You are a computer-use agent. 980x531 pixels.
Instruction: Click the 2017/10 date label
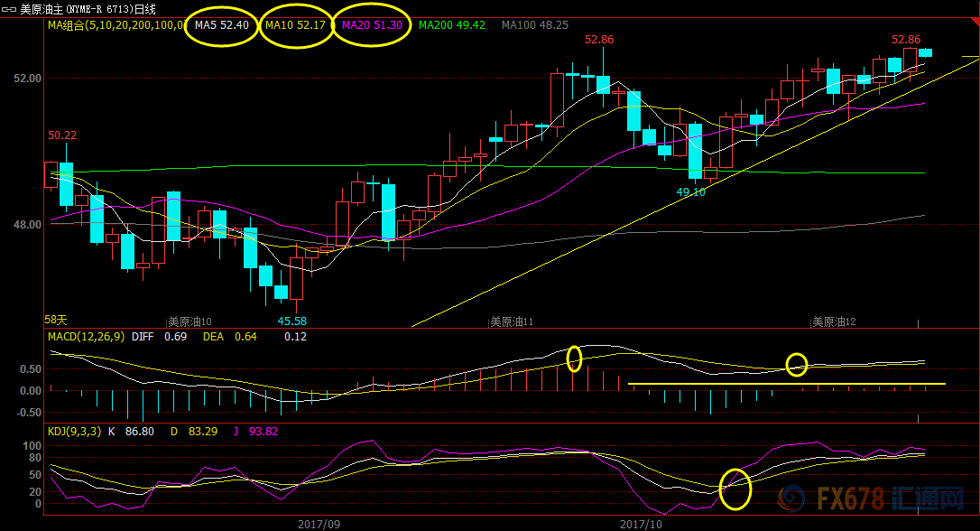641,524
